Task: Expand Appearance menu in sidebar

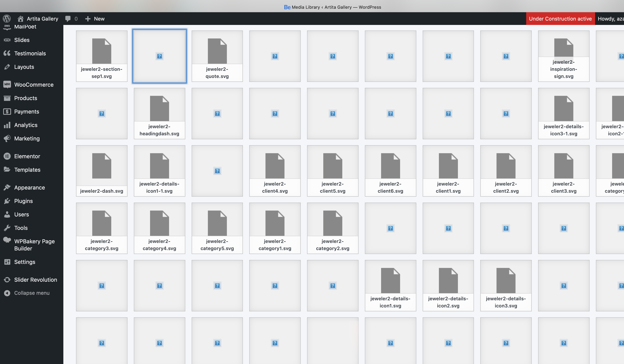Action: (29, 187)
